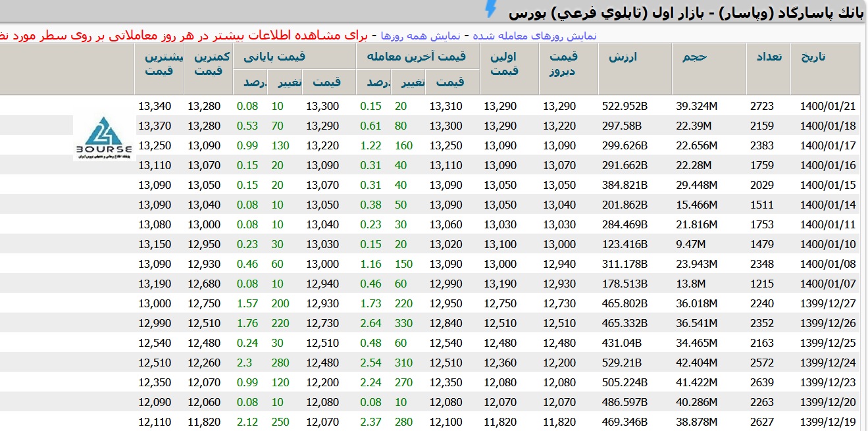Screen dimensions: 868x431
Task: Select the date 1400/01/08
Action: (828, 264)
